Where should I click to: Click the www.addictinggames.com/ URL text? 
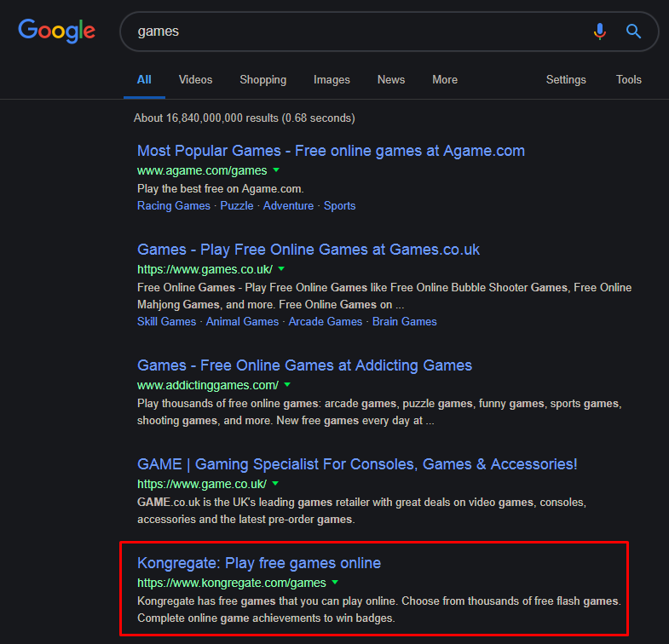click(208, 385)
